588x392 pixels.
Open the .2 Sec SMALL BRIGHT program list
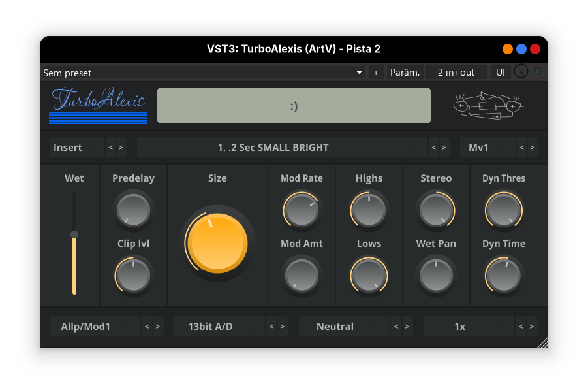pyautogui.click(x=282, y=148)
